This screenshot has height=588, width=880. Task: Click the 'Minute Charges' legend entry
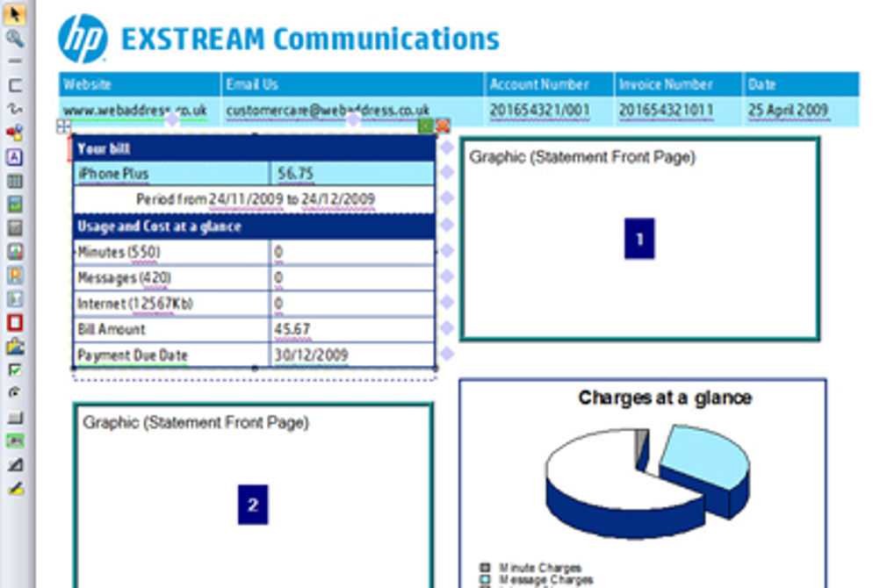pos(531,568)
